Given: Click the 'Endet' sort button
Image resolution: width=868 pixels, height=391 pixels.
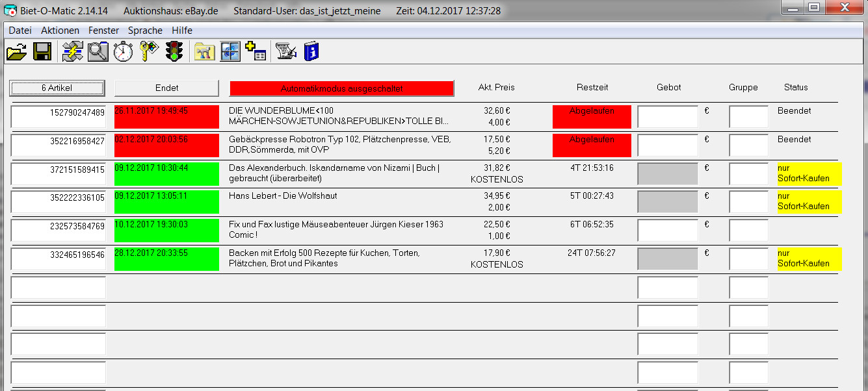Looking at the screenshot, I should [166, 88].
